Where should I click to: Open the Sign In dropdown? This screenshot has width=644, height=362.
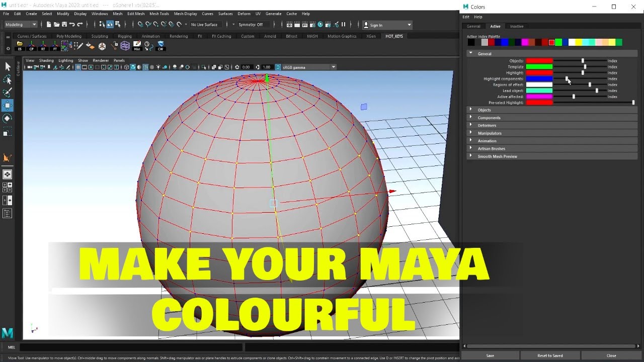point(387,25)
